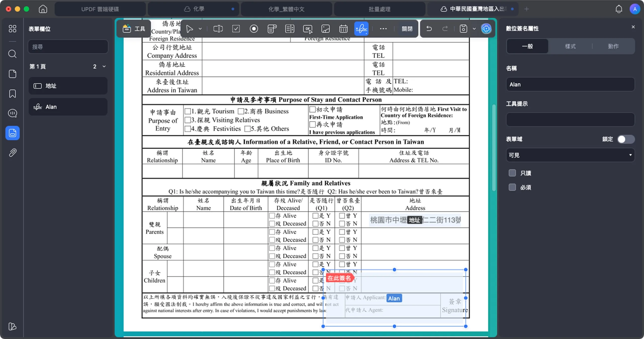Select the date field tool
644x339 pixels.
coord(343,29)
